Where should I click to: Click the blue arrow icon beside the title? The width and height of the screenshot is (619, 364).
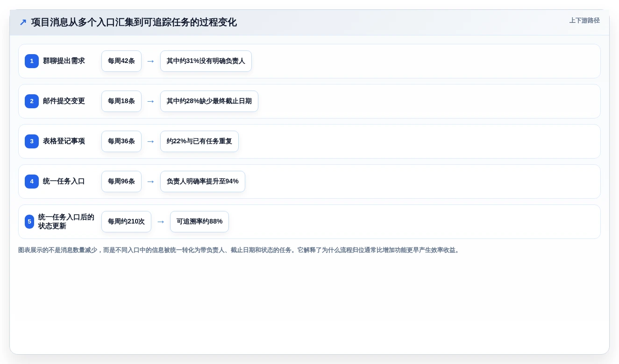coord(23,22)
